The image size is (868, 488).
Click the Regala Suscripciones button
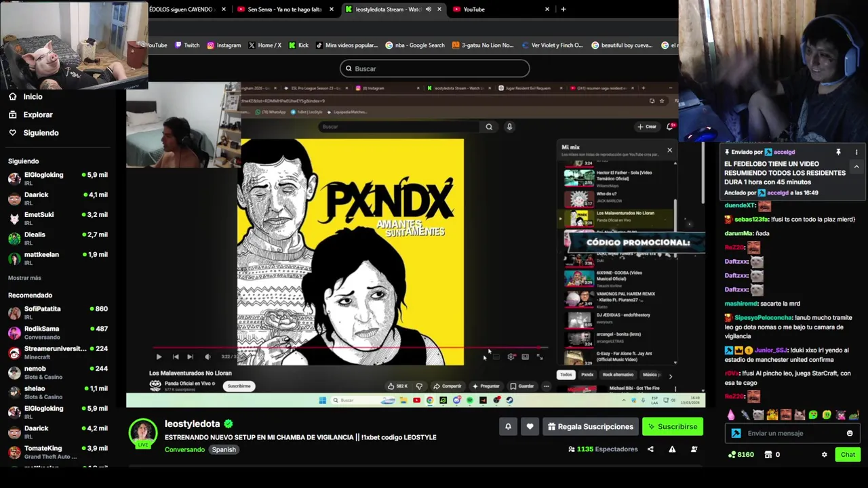pos(590,426)
